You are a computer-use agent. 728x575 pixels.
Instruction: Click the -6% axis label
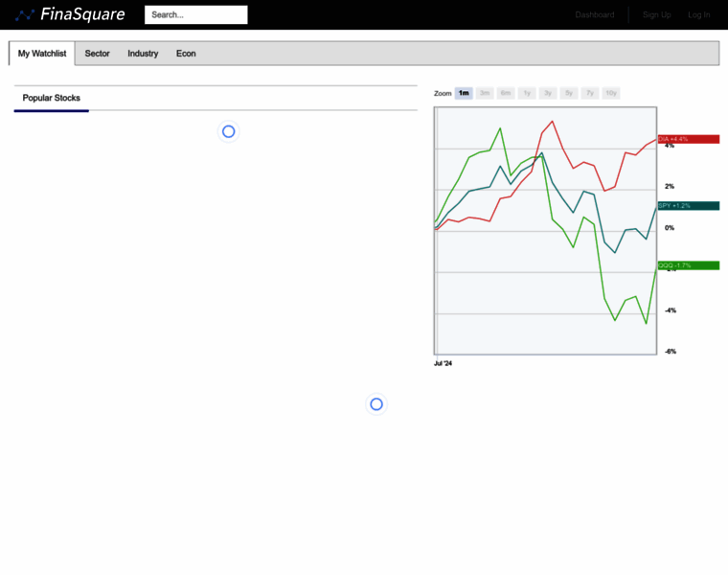670,351
